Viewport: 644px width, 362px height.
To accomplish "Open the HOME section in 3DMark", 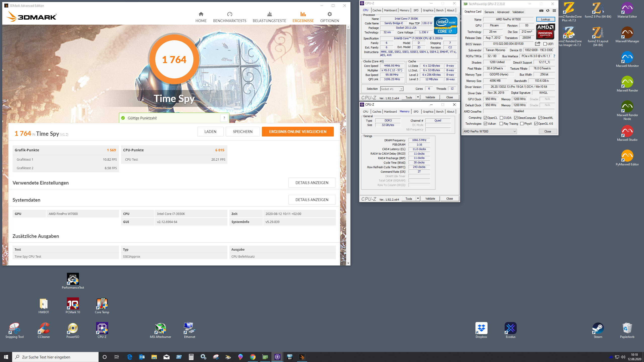I will (201, 17).
